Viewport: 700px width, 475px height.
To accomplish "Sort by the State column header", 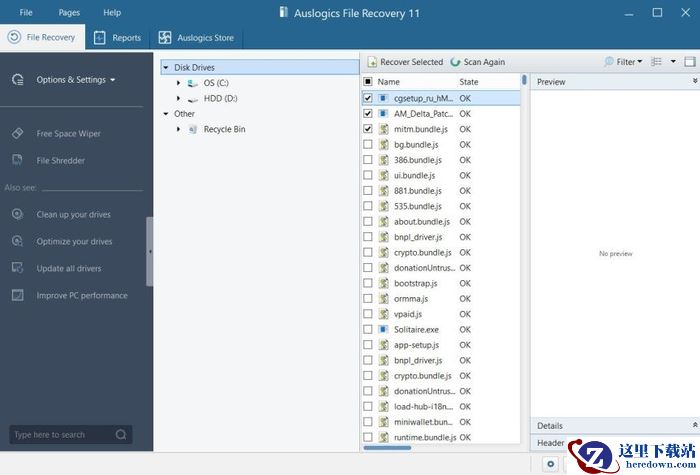I will 468,82.
